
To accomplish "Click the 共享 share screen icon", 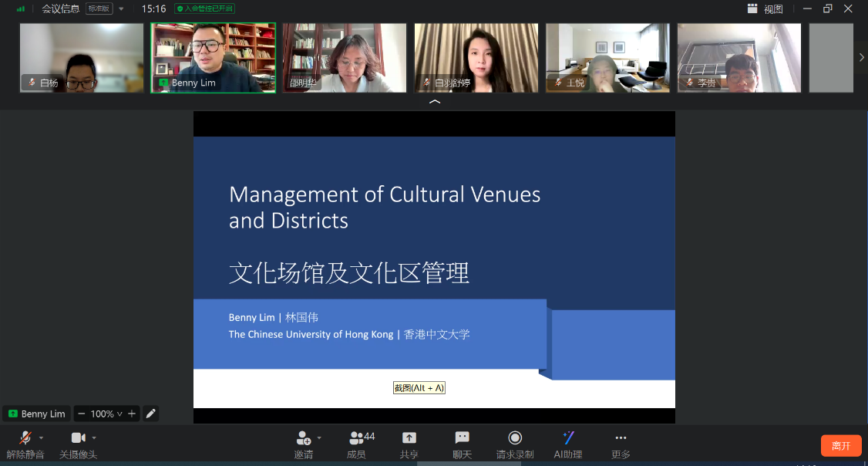I will click(409, 438).
